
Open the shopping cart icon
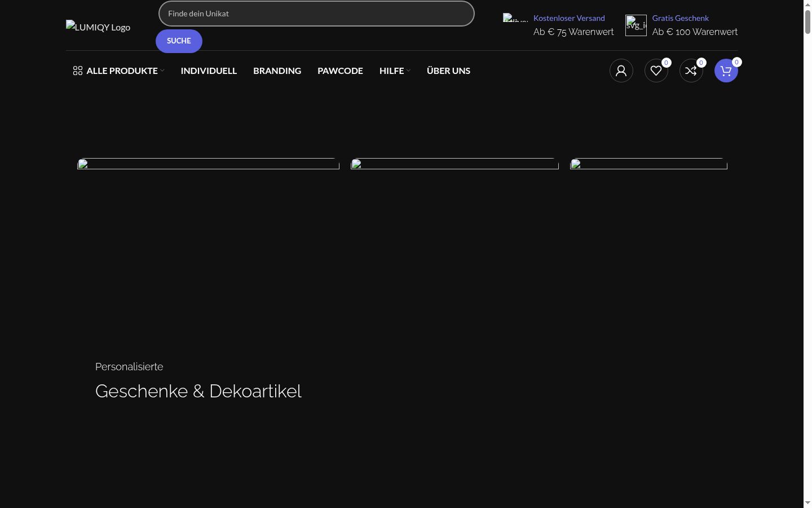pyautogui.click(x=726, y=71)
